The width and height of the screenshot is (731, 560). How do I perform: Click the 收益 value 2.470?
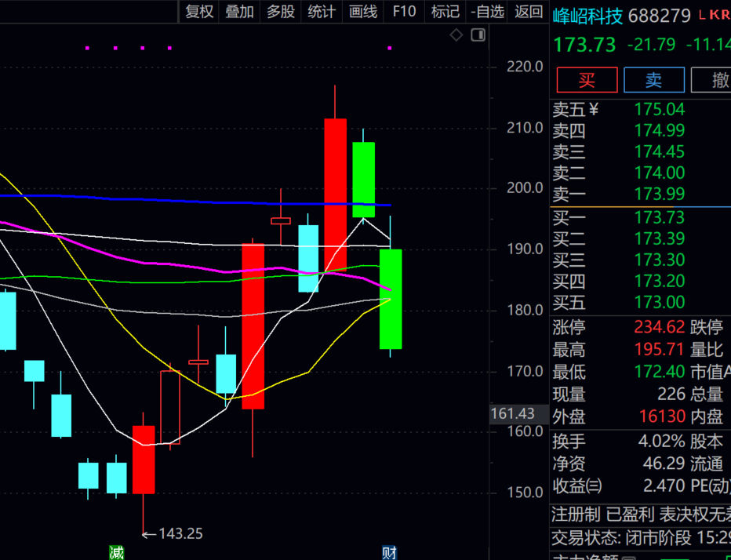664,485
